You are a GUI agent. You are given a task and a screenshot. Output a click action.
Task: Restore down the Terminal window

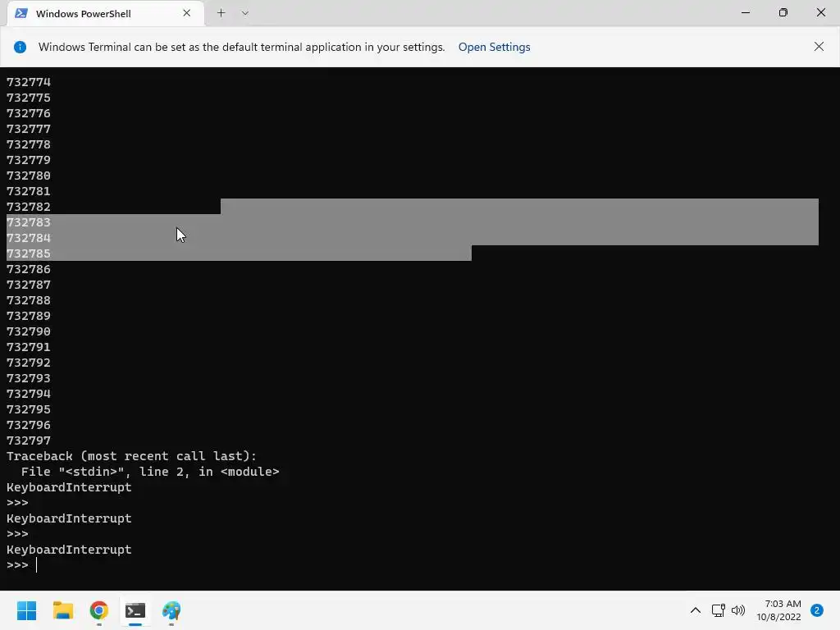(783, 12)
